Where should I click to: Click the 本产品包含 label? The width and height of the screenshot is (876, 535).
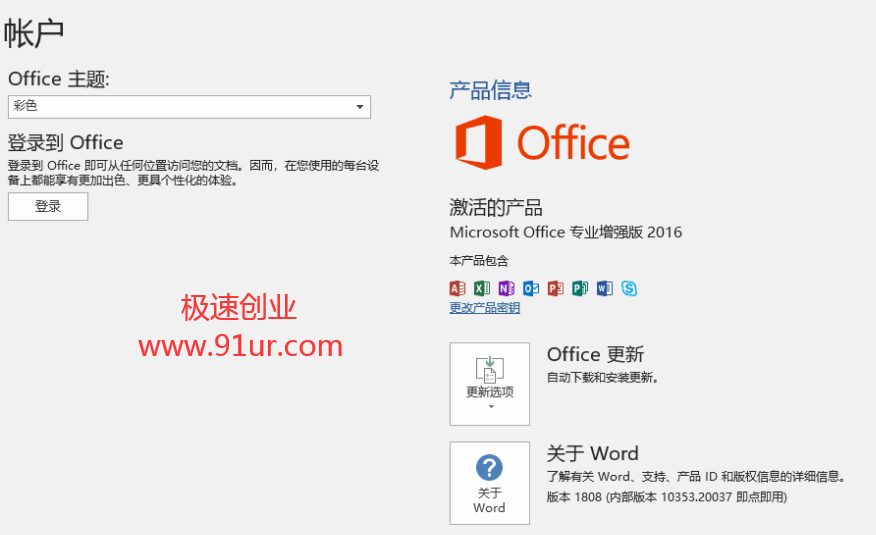pos(479,261)
